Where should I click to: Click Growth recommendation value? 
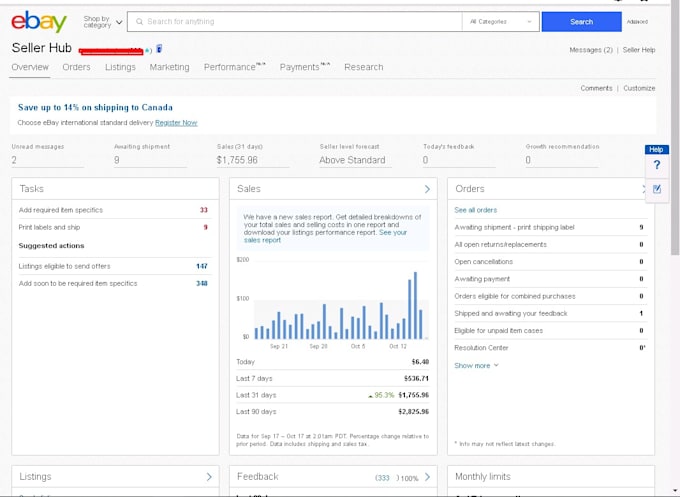(x=528, y=160)
